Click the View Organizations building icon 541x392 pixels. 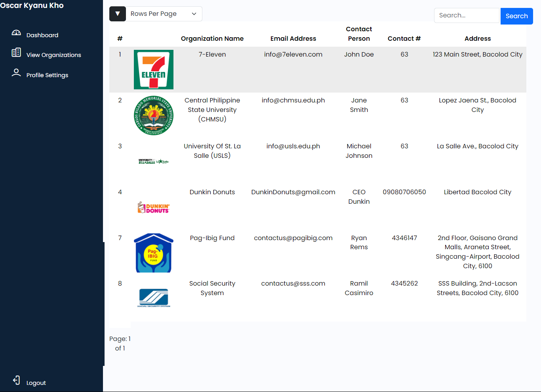(x=16, y=53)
